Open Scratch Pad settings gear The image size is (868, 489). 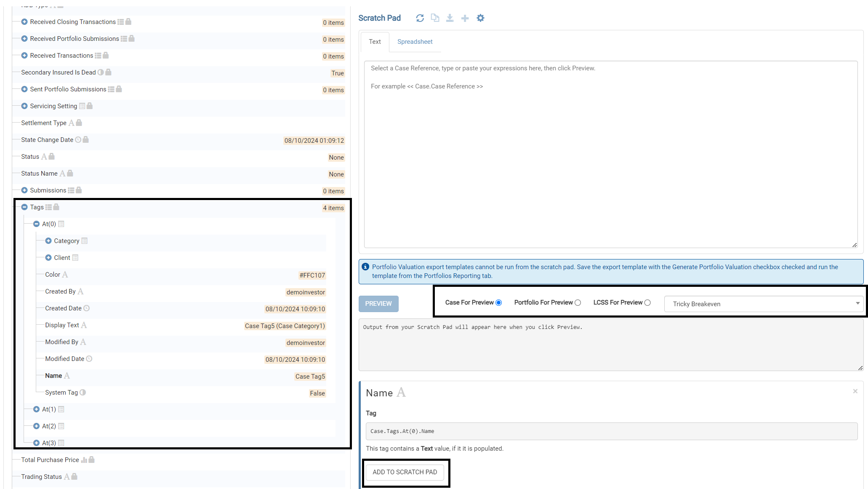point(480,18)
